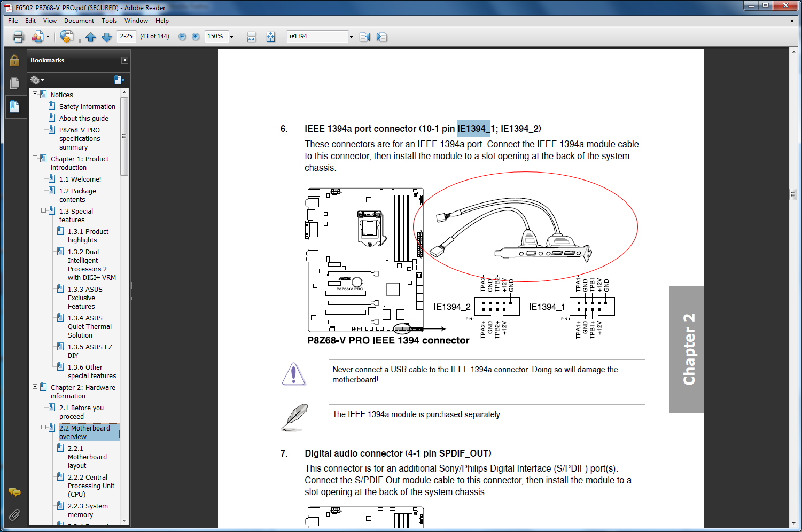Go to previous page with up arrow
The height and width of the screenshot is (532, 802).
[90, 37]
